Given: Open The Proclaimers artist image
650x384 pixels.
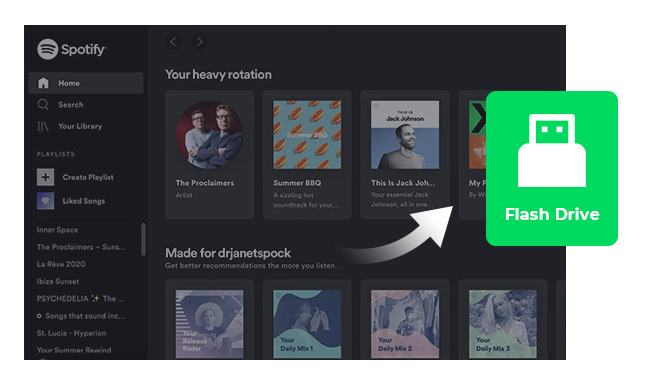Looking at the screenshot, I should [x=209, y=134].
